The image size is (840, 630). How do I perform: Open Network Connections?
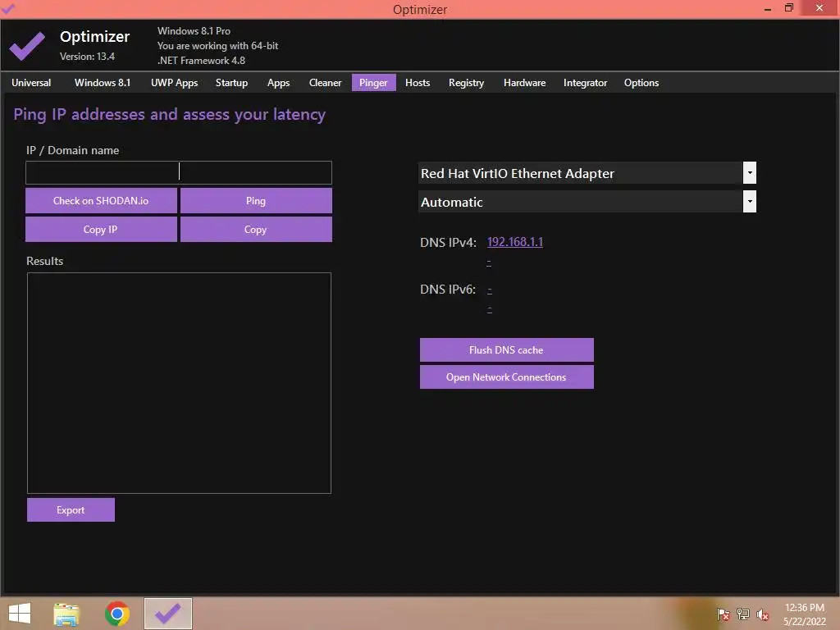(x=506, y=377)
